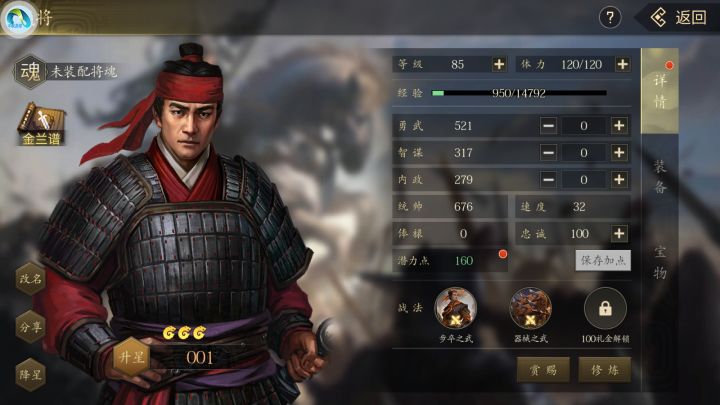Click the 修炼 button
Image resolution: width=720 pixels, height=405 pixels.
pyautogui.click(x=604, y=370)
